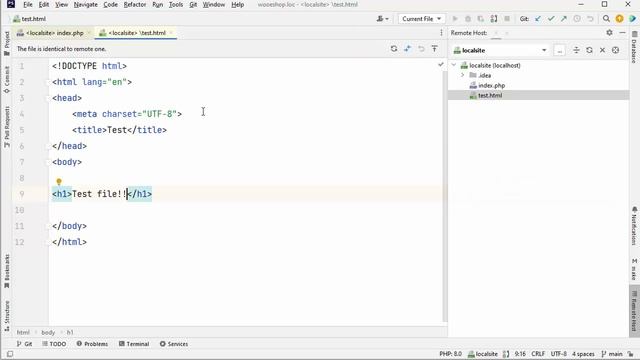Show Git history clock icon

coord(577,19)
